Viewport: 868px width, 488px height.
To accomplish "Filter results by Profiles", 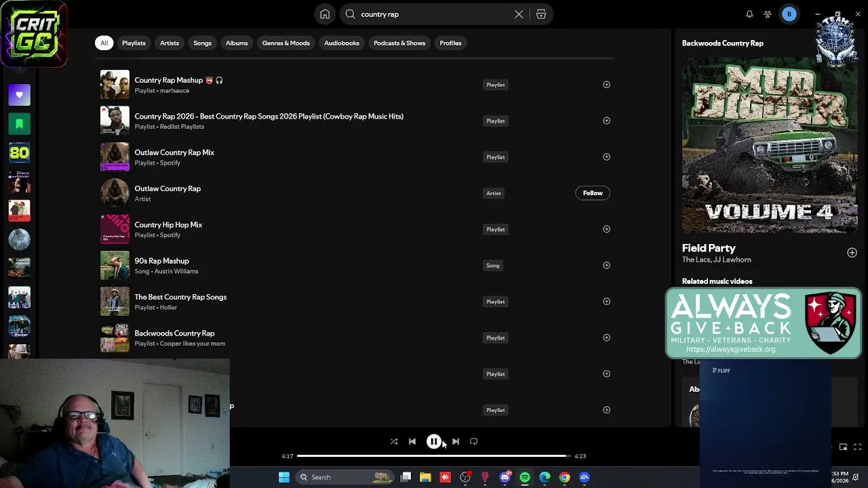I will (450, 43).
